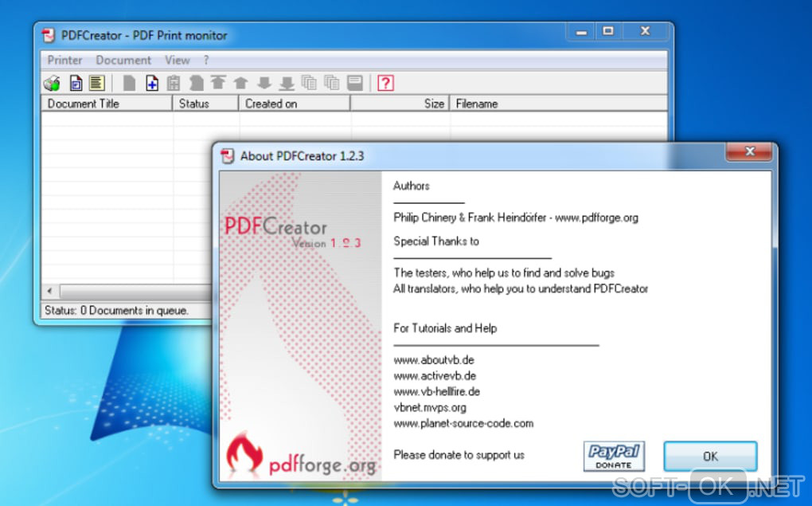Screen dimensions: 812x506
Task: Close the PDF Print monitor window
Action: click(645, 31)
